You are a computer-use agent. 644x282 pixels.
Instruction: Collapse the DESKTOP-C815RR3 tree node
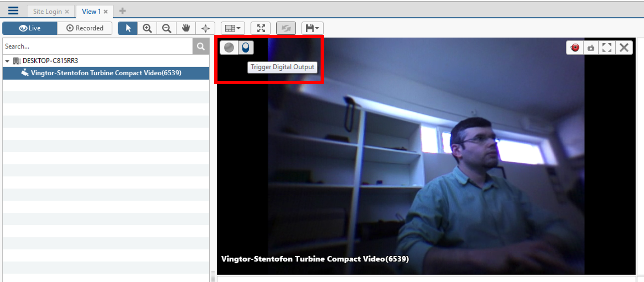click(7, 61)
